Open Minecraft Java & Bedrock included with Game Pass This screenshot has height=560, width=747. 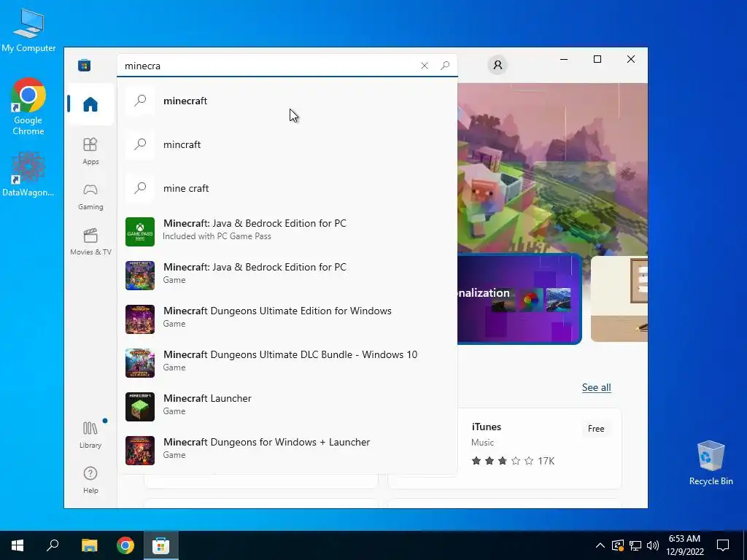point(287,231)
